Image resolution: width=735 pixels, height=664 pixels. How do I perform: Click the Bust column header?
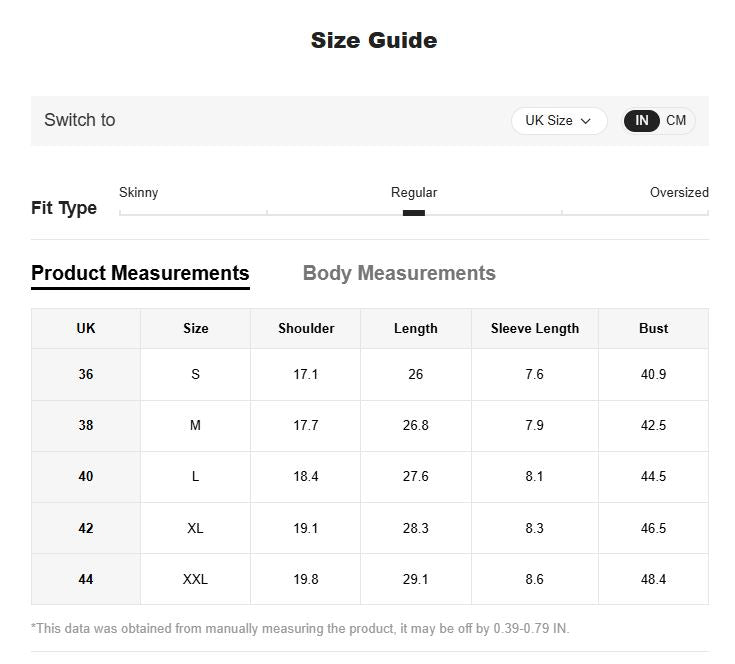(653, 328)
